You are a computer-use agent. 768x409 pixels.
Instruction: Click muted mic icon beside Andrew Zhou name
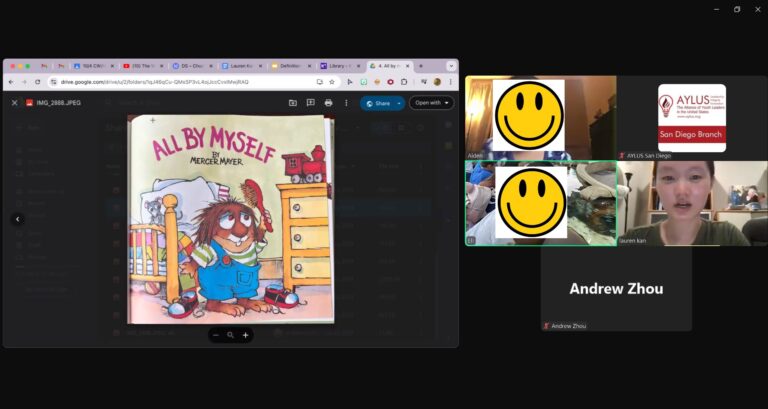pos(546,326)
